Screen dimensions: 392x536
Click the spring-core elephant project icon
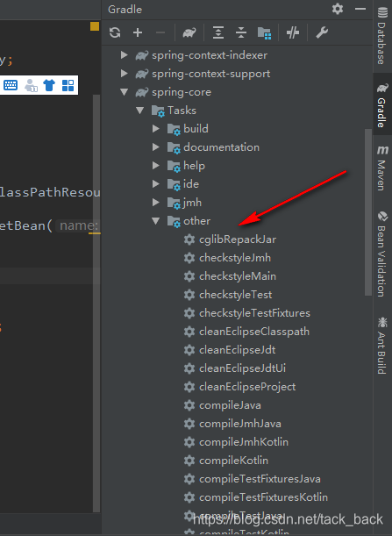click(142, 92)
